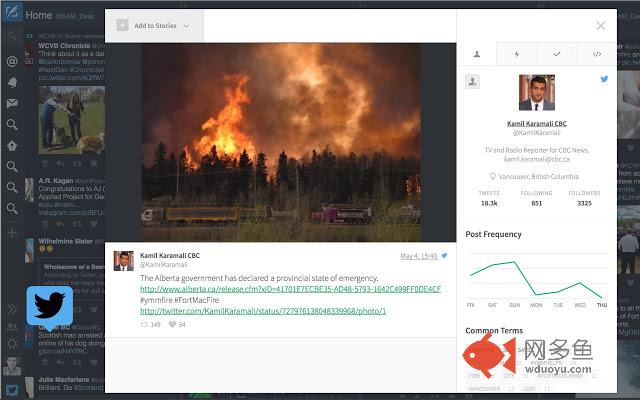Click the tweet author avatar below photo
The image size is (640, 400).
(x=123, y=261)
